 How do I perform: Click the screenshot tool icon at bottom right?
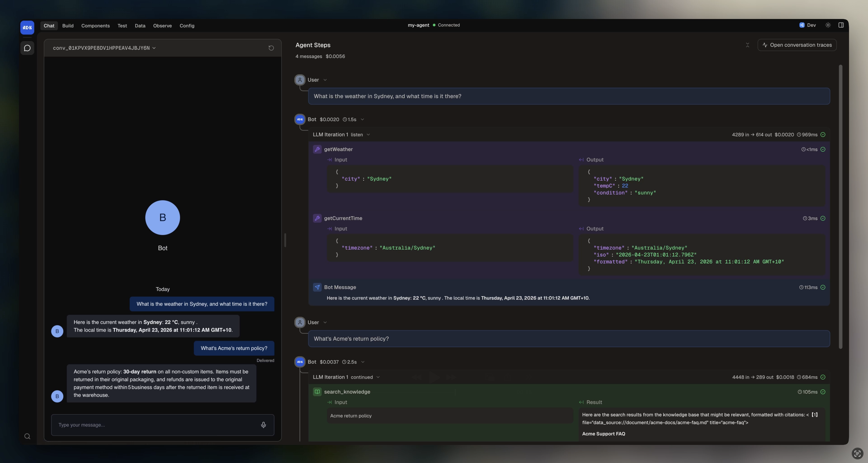tap(857, 454)
